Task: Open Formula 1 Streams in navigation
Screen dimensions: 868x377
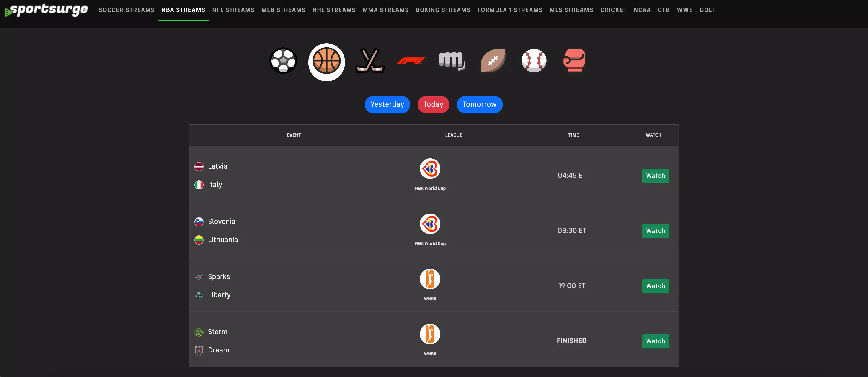Action: (x=510, y=10)
